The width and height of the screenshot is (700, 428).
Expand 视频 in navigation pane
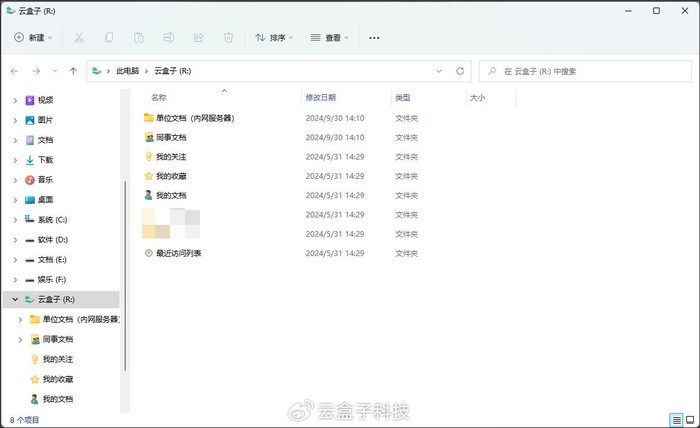pos(15,100)
